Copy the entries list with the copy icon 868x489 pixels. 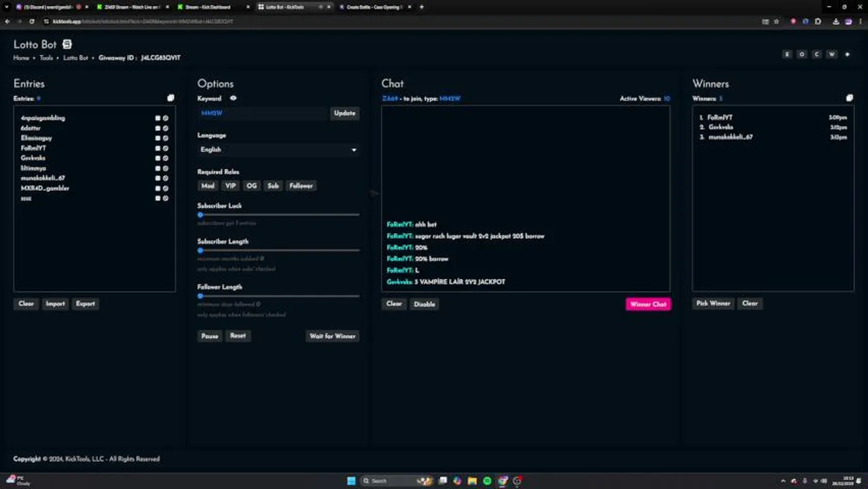click(x=170, y=98)
